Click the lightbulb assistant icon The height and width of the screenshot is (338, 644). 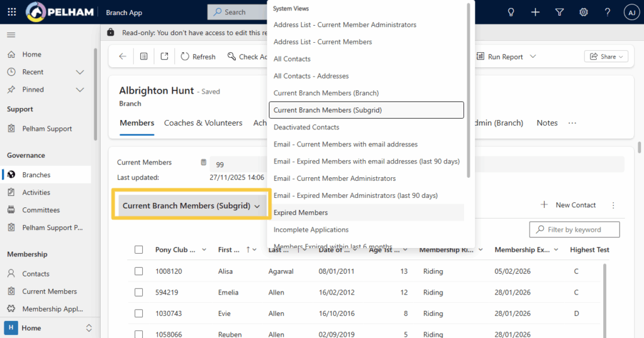(511, 12)
